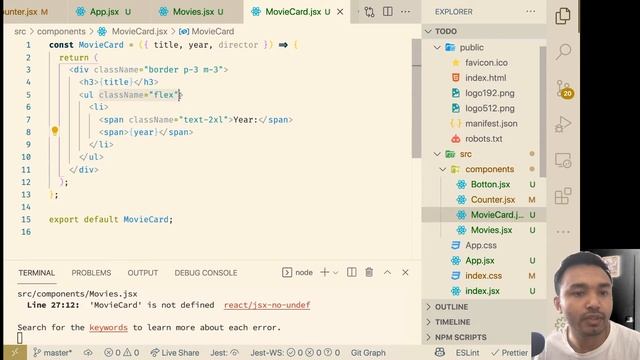Click Jest-WS test results in status bar

[295, 353]
